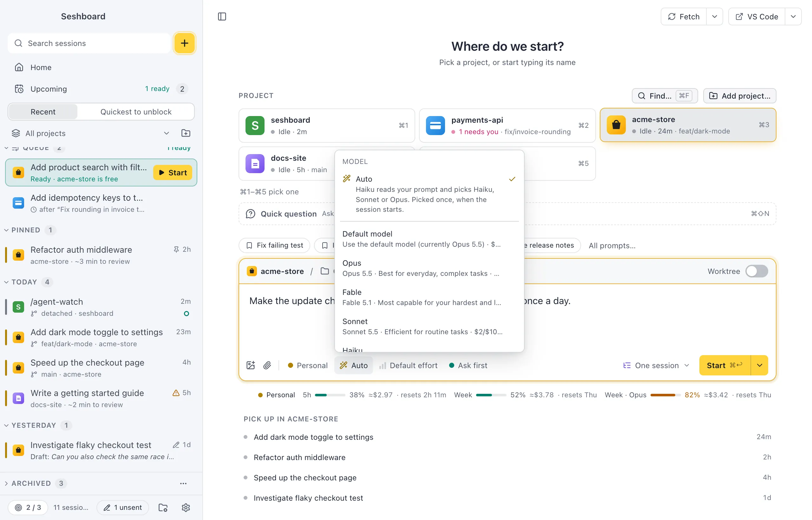Click the Start button in the queue item
Viewport: 812px width, 520px height.
point(173,172)
